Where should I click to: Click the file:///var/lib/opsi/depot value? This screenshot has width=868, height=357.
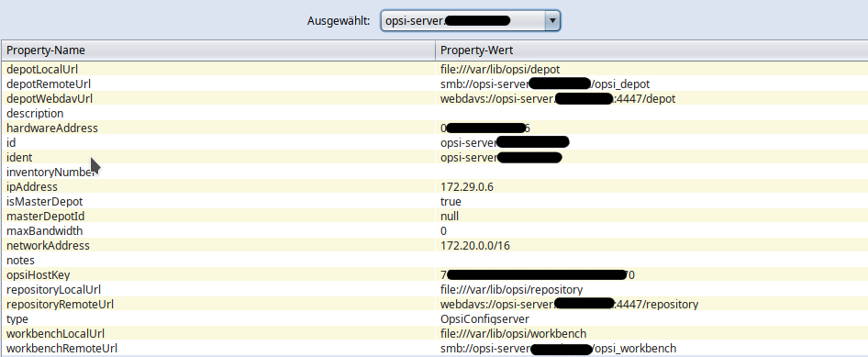[500, 69]
